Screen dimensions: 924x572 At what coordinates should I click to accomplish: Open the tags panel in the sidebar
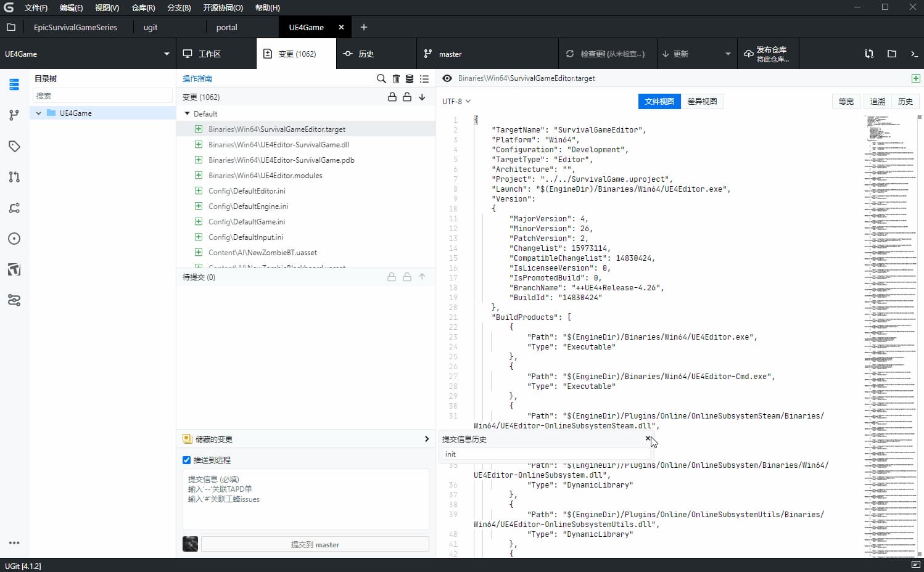point(14,146)
